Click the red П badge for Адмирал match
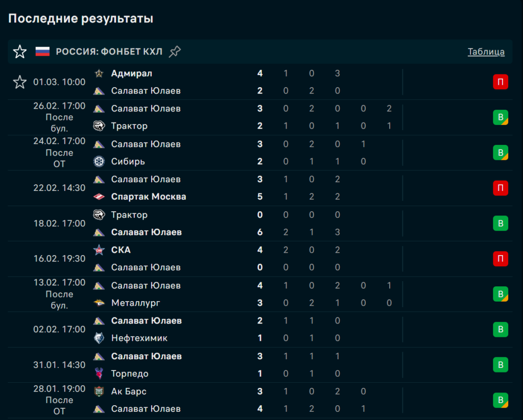The width and height of the screenshot is (523, 420). coord(501,82)
